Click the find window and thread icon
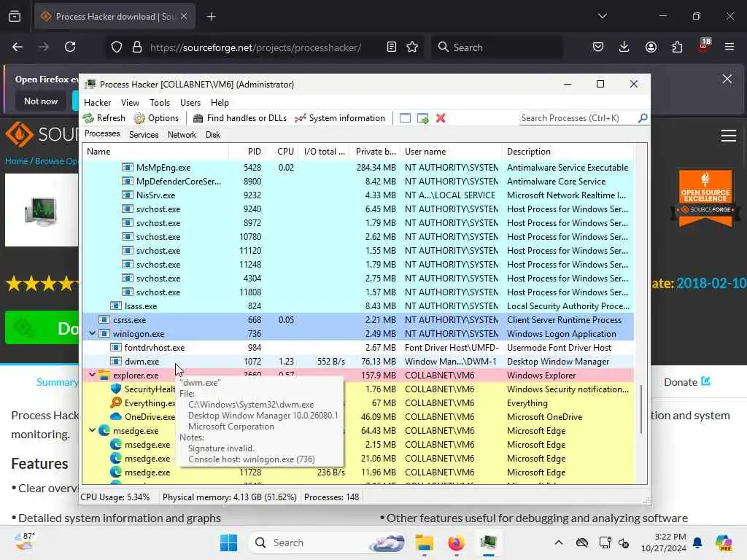The image size is (747, 560). [423, 118]
